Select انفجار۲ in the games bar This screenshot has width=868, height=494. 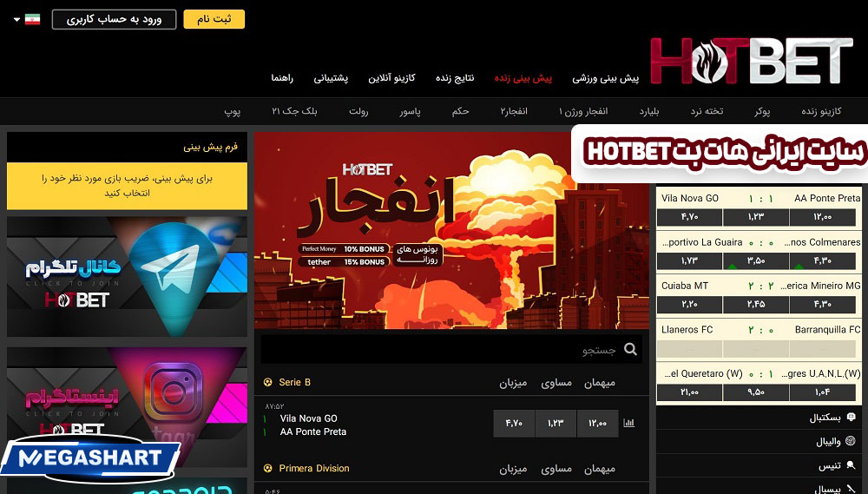[514, 111]
